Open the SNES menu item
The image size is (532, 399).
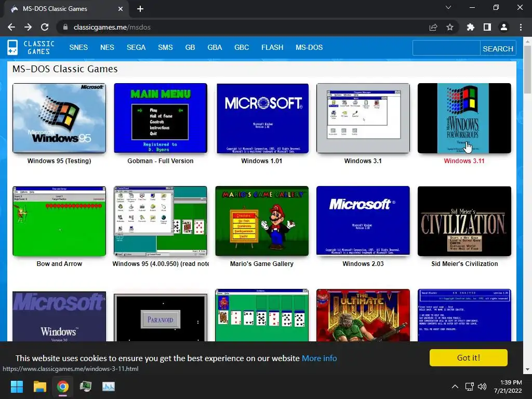tap(78, 47)
